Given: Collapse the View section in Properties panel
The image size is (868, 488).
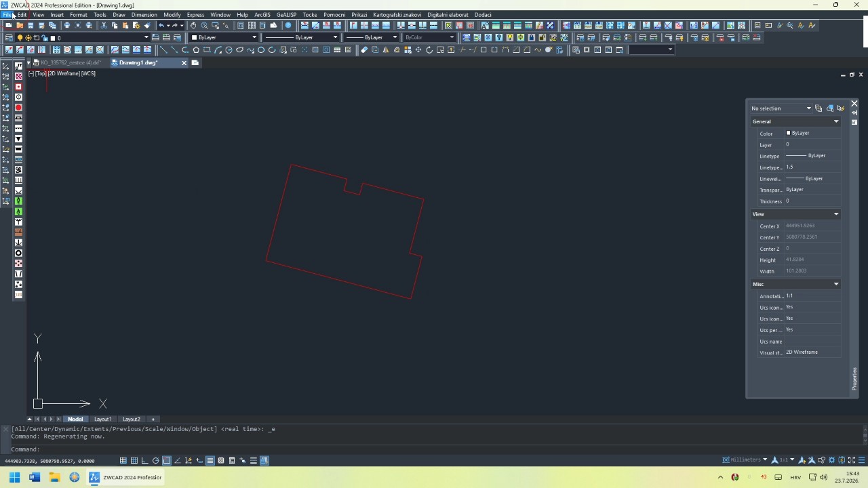Looking at the screenshot, I should point(835,214).
